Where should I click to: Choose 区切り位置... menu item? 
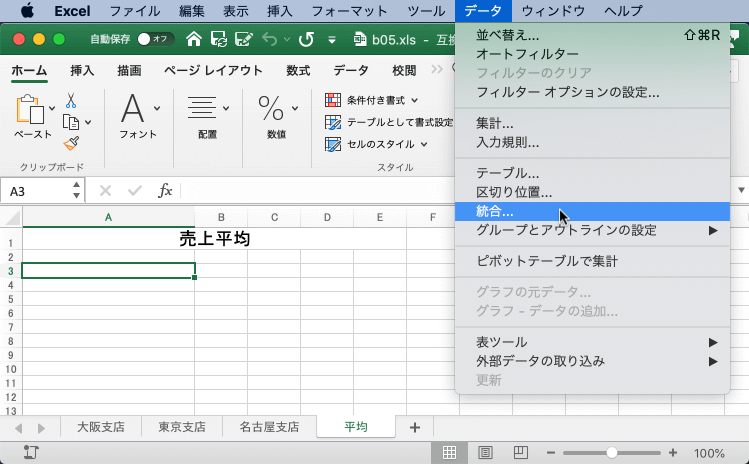592,192
